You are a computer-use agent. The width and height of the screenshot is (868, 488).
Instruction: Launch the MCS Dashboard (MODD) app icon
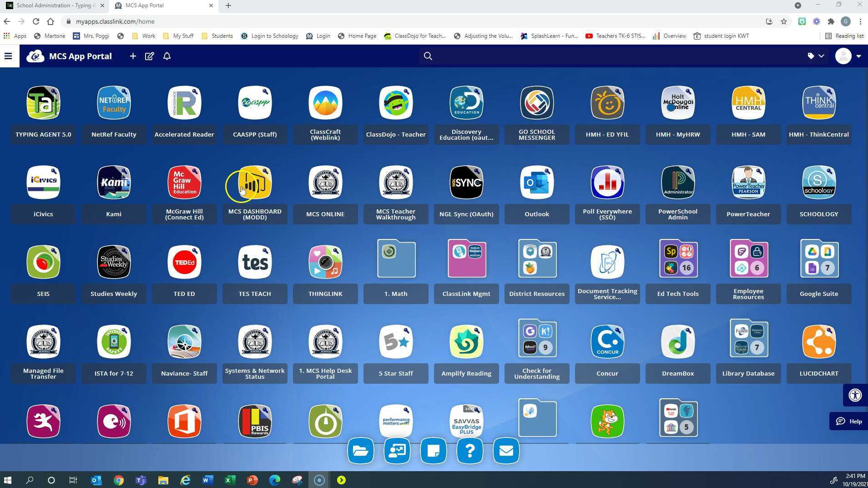click(x=255, y=183)
